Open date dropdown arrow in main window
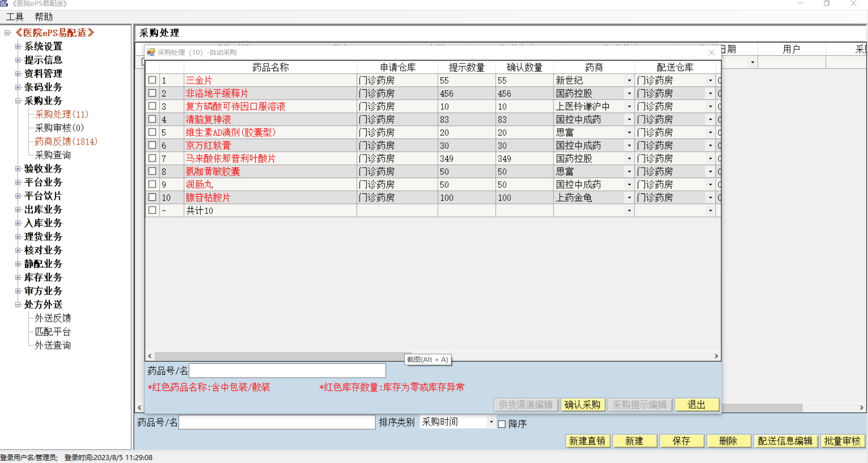868x463 pixels. (752, 62)
